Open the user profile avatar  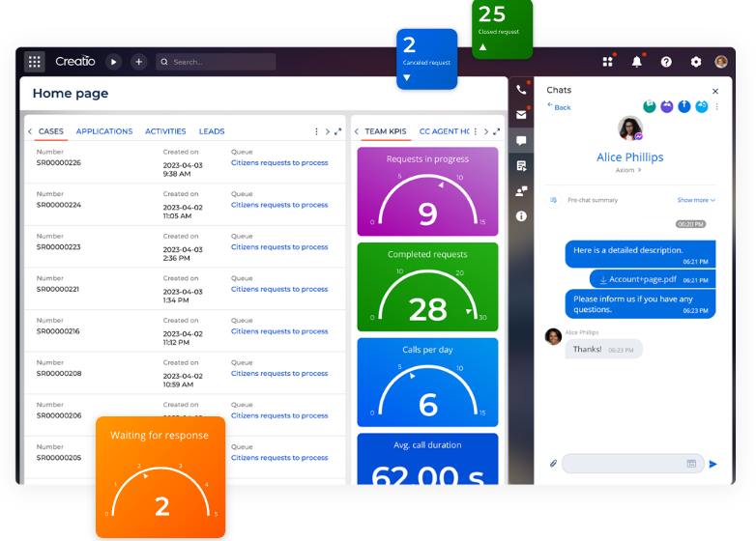721,62
